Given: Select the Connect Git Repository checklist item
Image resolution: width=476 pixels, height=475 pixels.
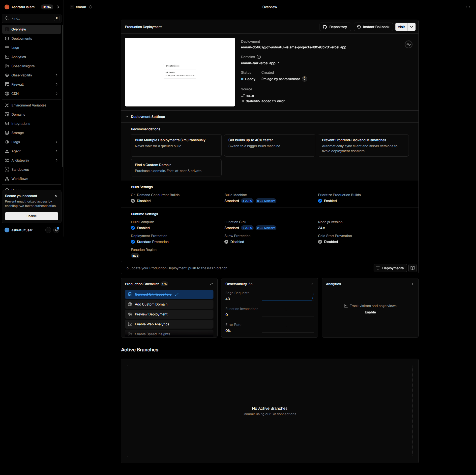Looking at the screenshot, I should [x=169, y=294].
